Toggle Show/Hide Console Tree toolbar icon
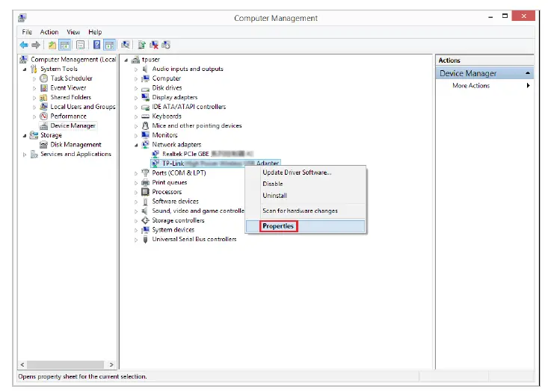Screen dimensions: 548x392 tap(64, 45)
